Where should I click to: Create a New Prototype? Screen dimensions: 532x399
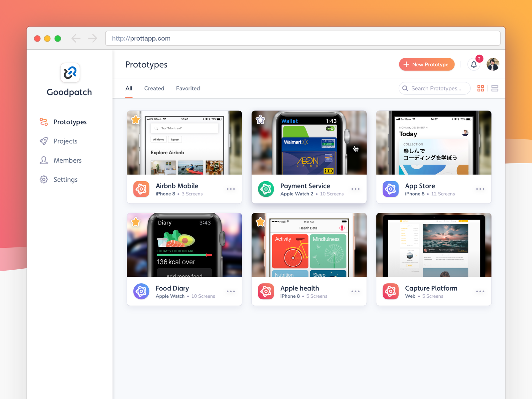pos(427,64)
